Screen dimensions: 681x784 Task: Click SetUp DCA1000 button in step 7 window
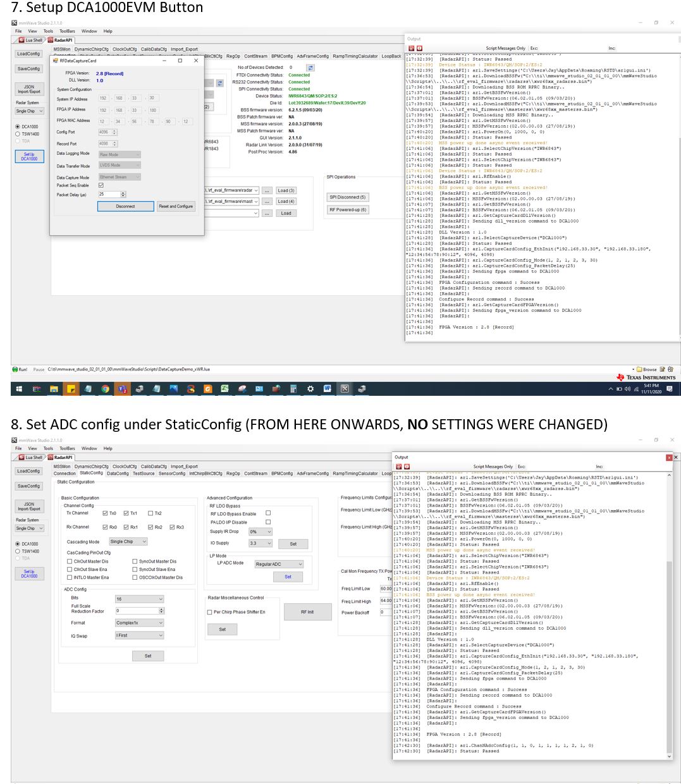29,157
